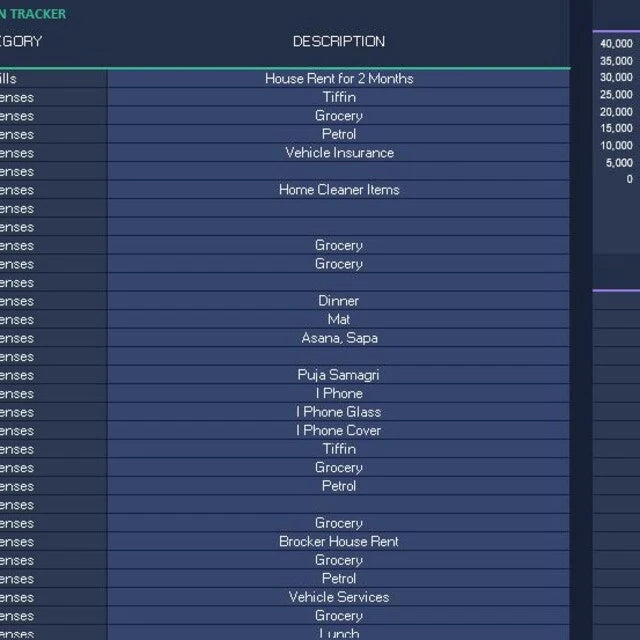
Task: Select the Mat description cell
Action: [x=339, y=319]
